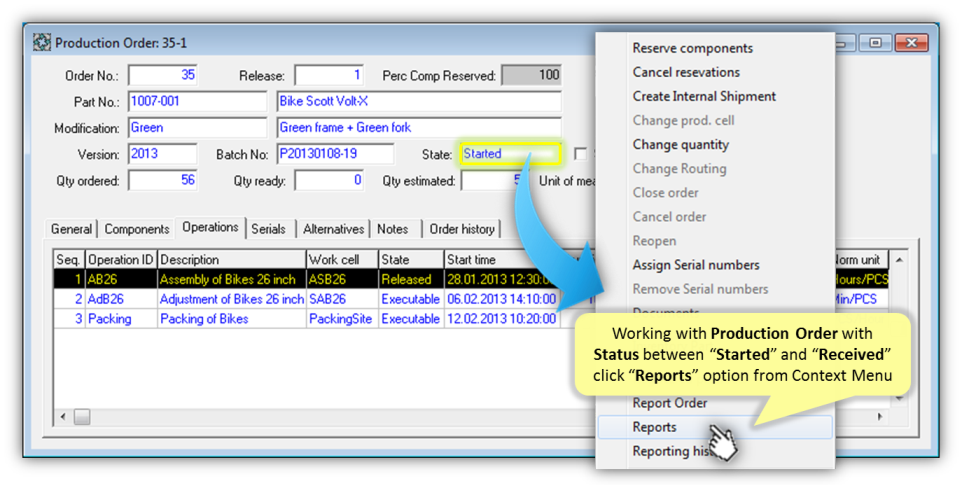Click disabled Change Routing entry
Viewport: 962px width, 485px height.
pos(679,169)
